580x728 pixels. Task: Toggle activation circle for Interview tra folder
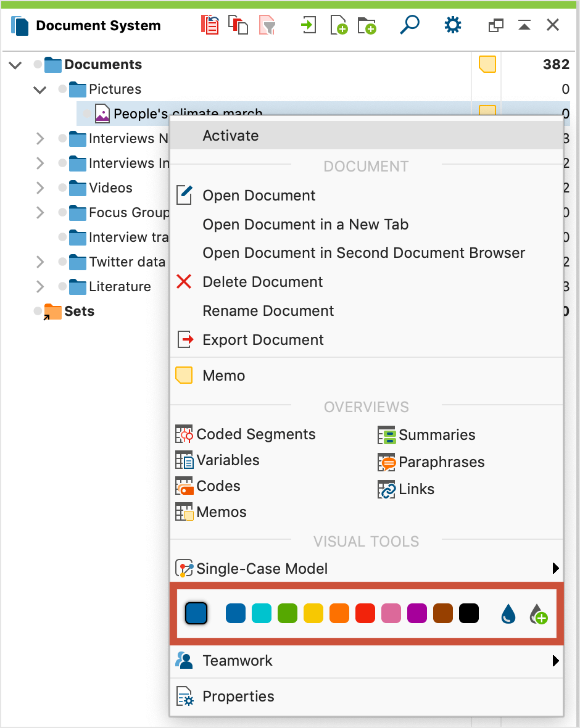click(62, 237)
